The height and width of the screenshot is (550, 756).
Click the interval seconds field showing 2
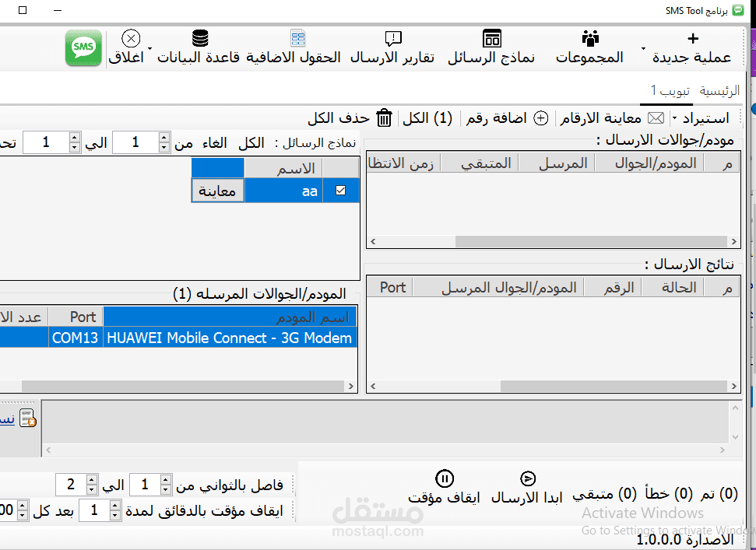(71, 485)
